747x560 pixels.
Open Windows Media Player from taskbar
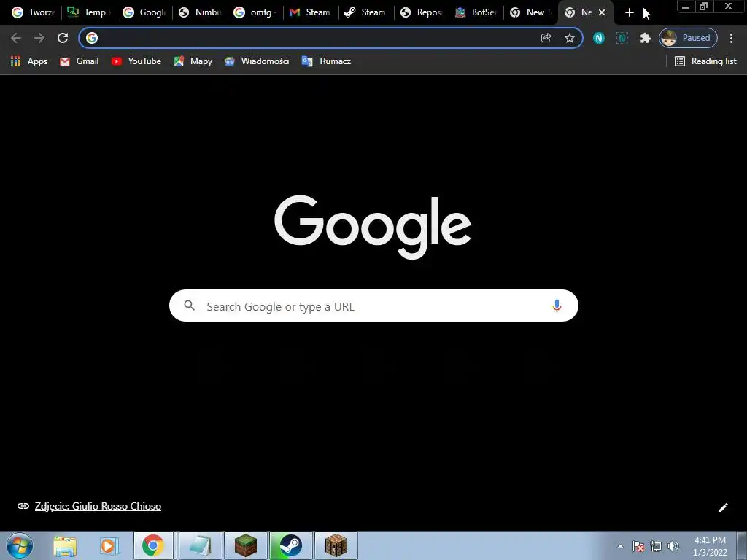pos(109,546)
